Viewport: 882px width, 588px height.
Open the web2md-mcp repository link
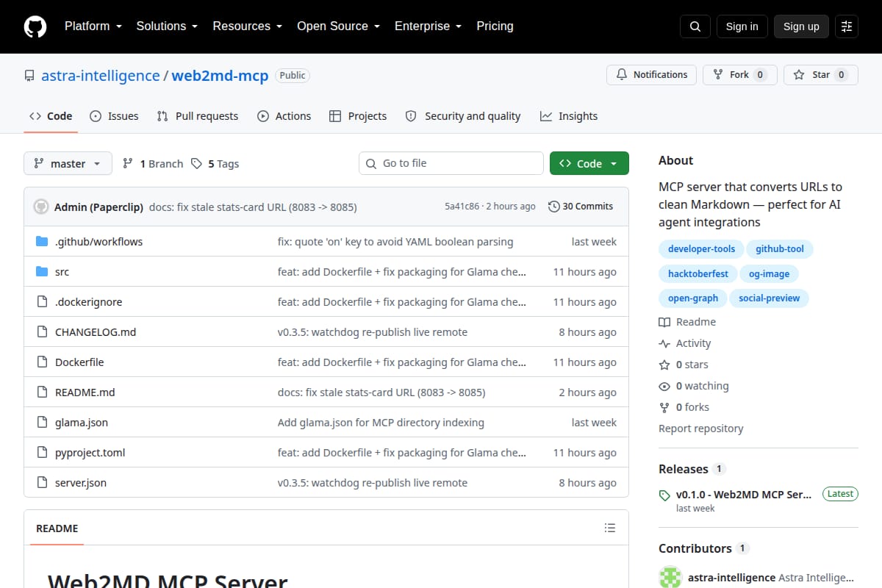(220, 76)
